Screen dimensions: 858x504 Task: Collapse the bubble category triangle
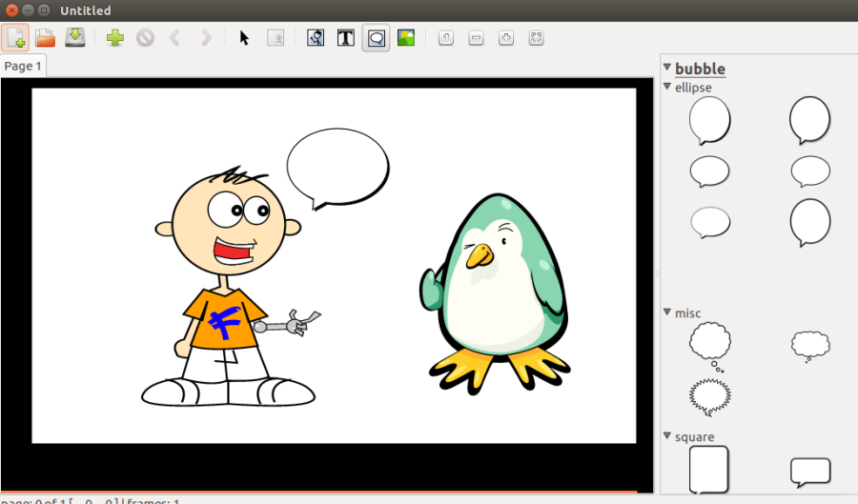click(x=667, y=68)
